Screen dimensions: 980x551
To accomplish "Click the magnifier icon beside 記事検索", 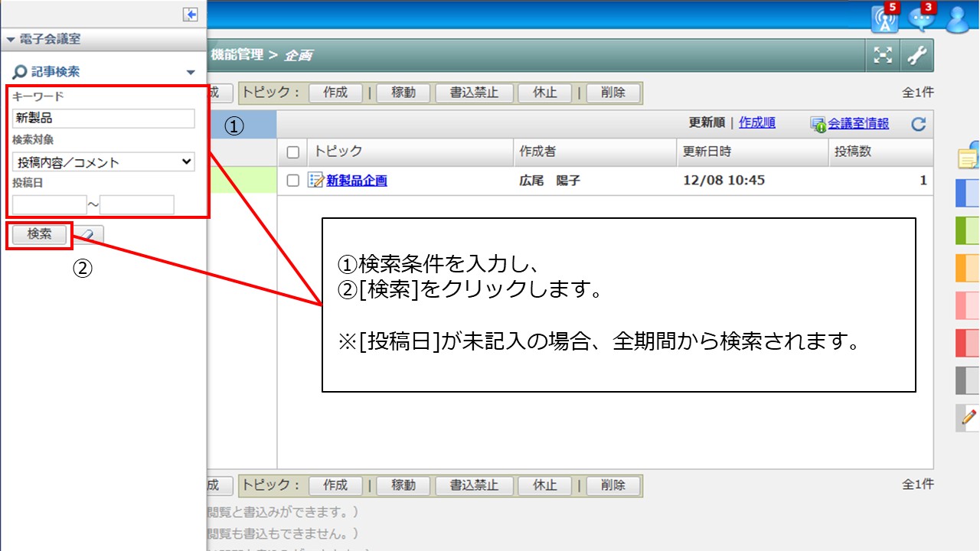I will (20, 72).
